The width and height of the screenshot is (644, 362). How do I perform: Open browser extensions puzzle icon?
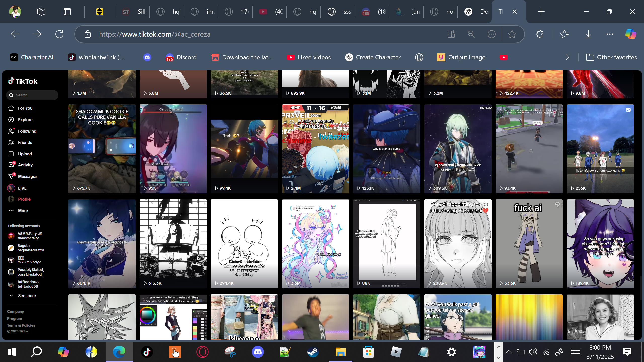tap(540, 34)
